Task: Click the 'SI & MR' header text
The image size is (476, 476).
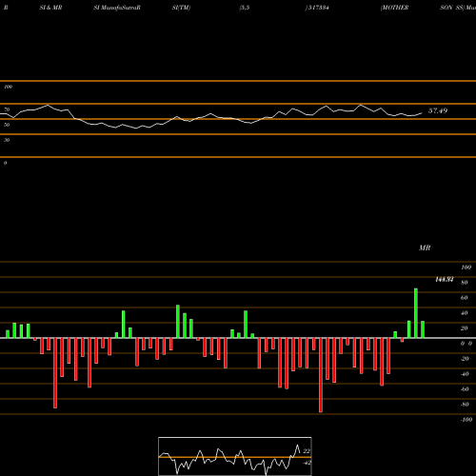Action: pyautogui.click(x=50, y=8)
